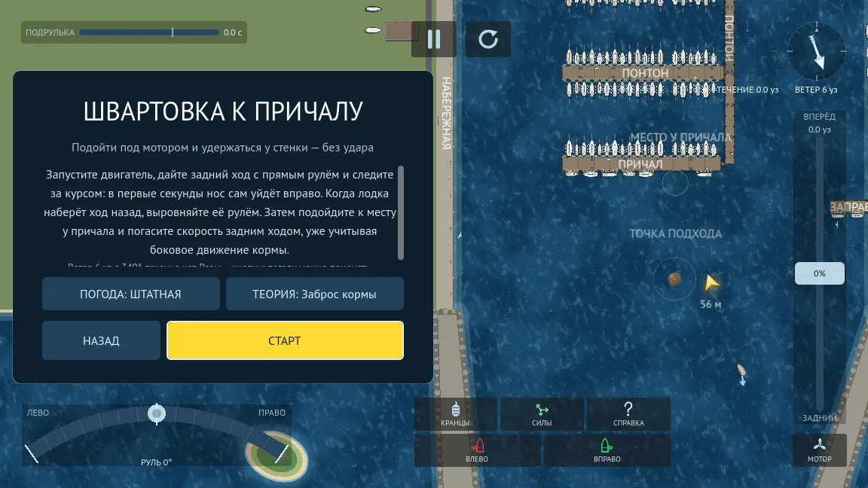Click the ВПЕРЁД forward label on the throttle
868x488 pixels.
819,117
